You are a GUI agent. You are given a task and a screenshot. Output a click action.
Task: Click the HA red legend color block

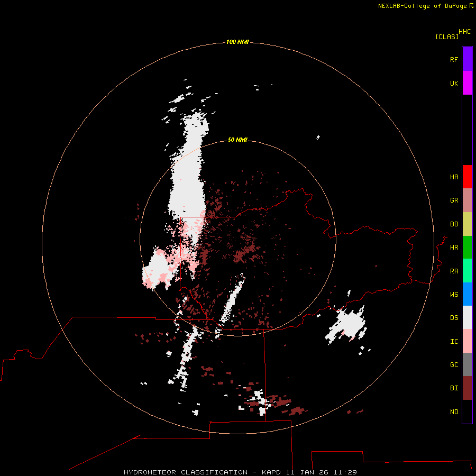coord(467,177)
